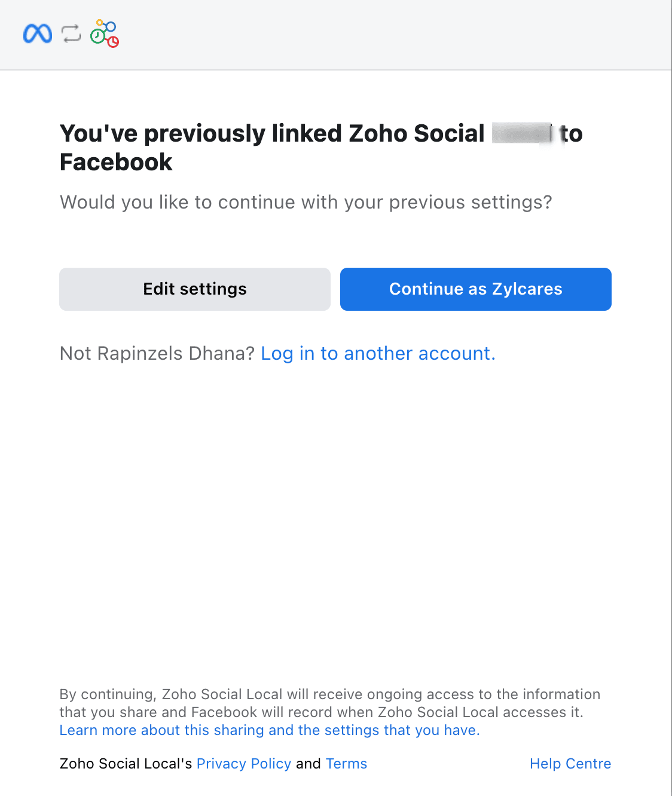The image size is (672, 796).
Task: Open Zoho Social Local's Privacy Policy
Action: coord(243,764)
